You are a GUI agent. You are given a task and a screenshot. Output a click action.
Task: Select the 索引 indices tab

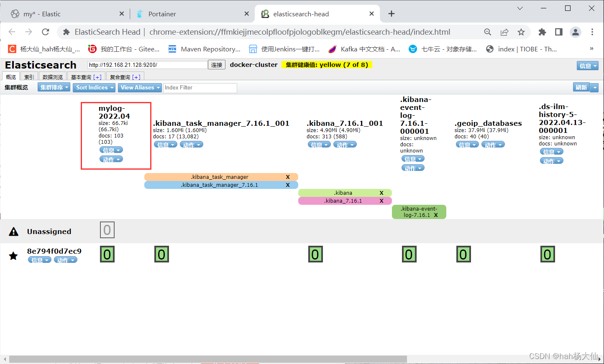(29, 77)
